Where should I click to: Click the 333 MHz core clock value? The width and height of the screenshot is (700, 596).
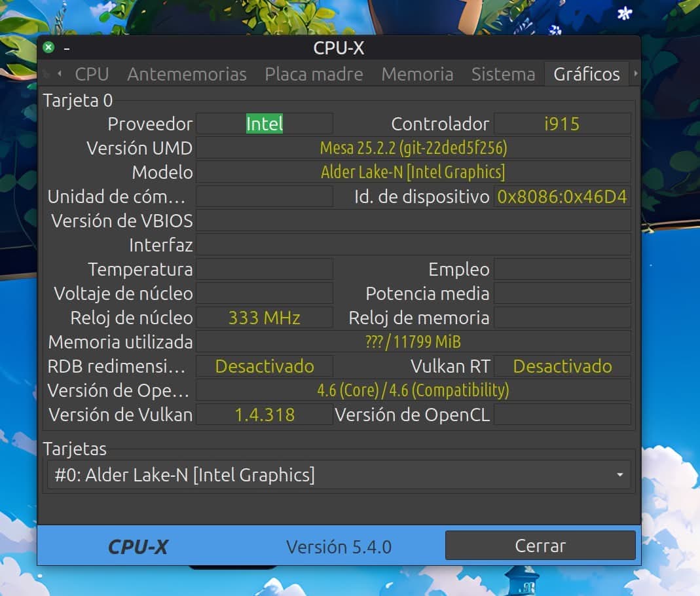click(265, 318)
